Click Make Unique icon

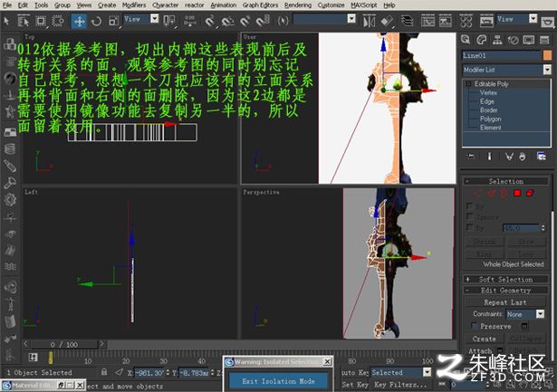coord(509,157)
